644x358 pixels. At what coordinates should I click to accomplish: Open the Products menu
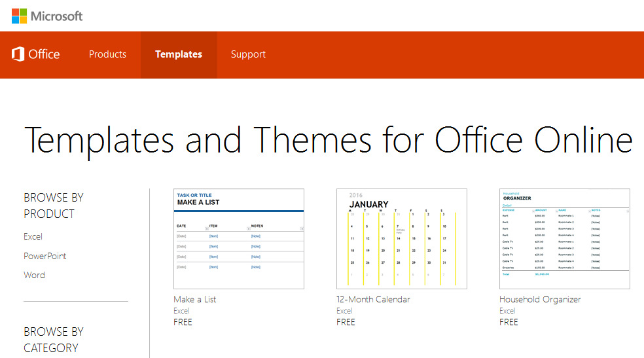click(x=107, y=54)
